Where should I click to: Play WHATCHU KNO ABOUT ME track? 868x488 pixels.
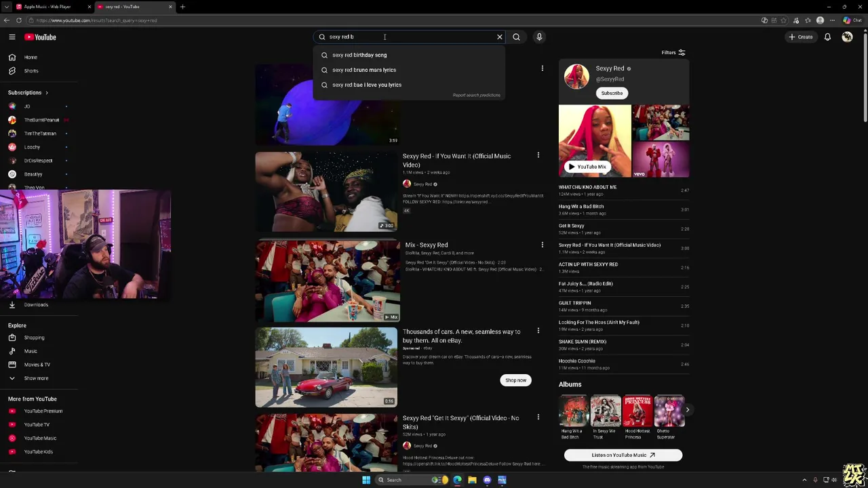click(x=624, y=190)
